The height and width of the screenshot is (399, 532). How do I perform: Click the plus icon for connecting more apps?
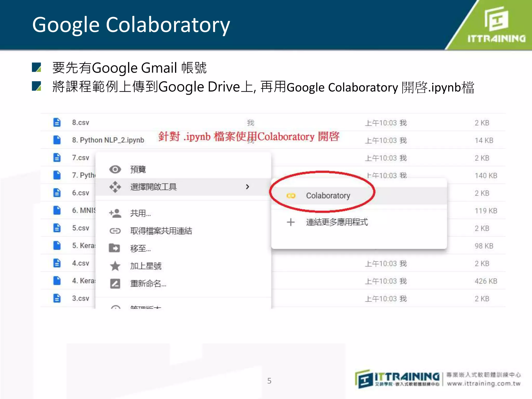click(x=291, y=222)
